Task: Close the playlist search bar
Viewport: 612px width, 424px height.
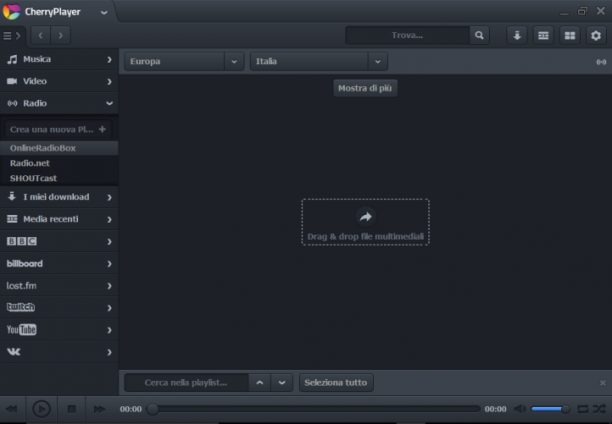Action: pyautogui.click(x=603, y=383)
